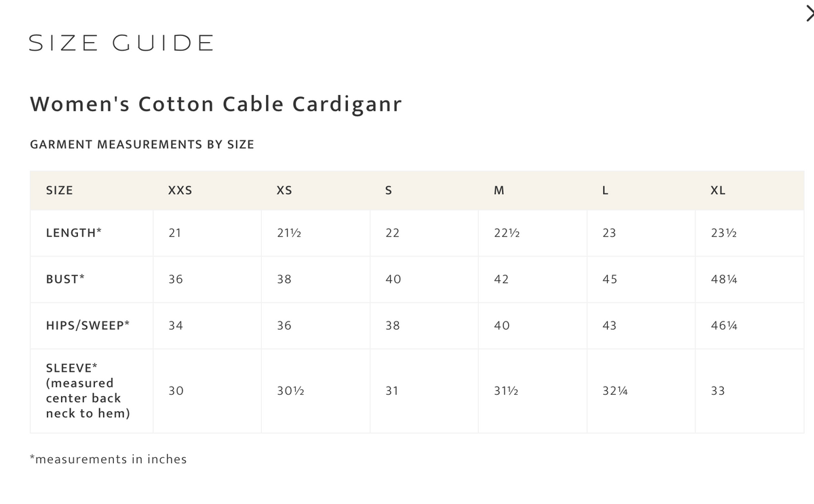
Task: Select the XXS column header
Action: (x=179, y=191)
